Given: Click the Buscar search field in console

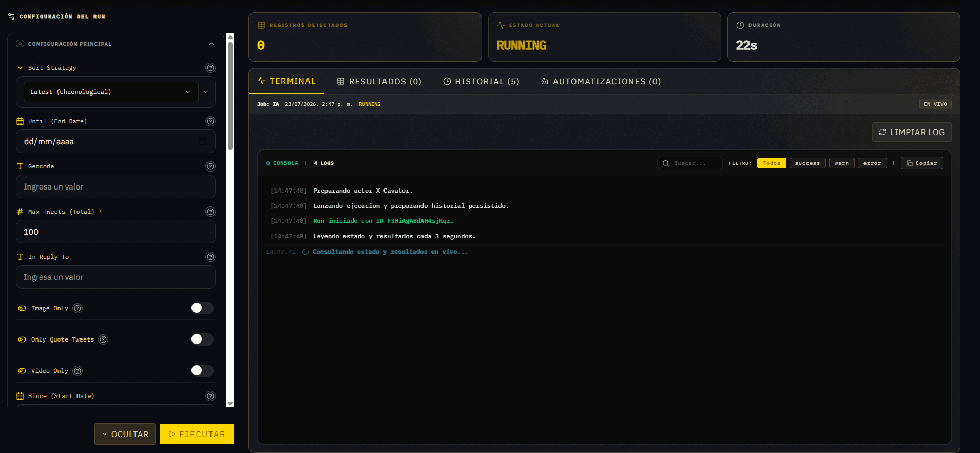Looking at the screenshot, I should pyautogui.click(x=690, y=163).
